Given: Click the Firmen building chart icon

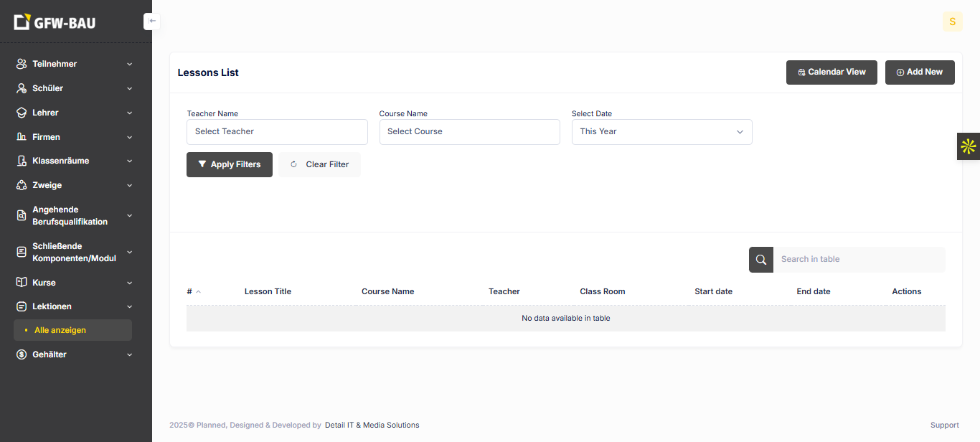Looking at the screenshot, I should click(x=22, y=137).
